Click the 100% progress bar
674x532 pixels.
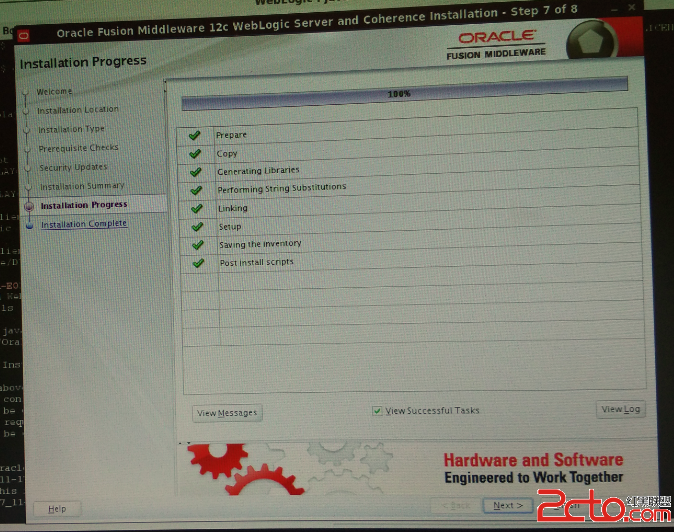click(x=404, y=94)
